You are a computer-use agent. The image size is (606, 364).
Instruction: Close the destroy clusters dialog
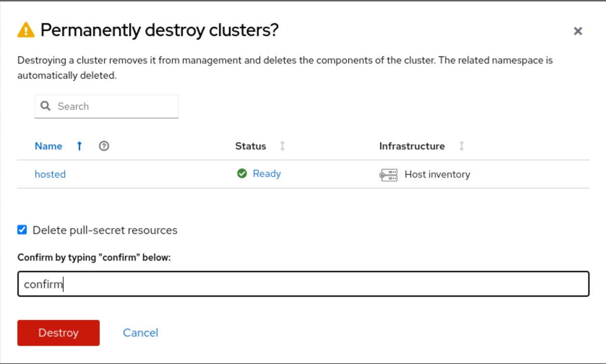578,31
